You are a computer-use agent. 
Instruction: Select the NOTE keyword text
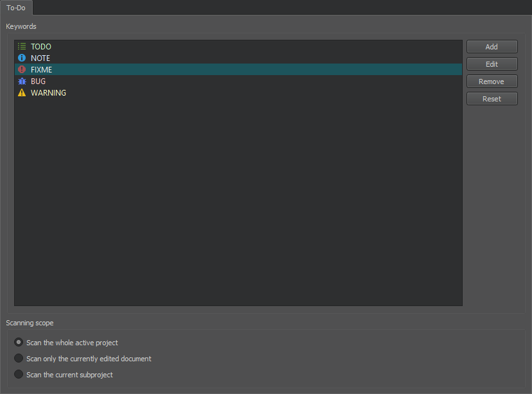40,58
